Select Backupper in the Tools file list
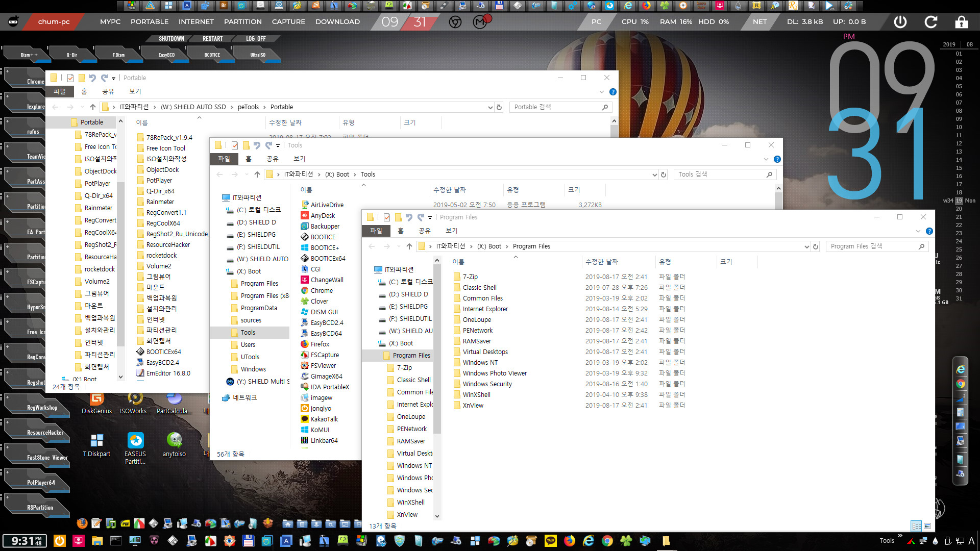The width and height of the screenshot is (980, 551). click(x=320, y=226)
